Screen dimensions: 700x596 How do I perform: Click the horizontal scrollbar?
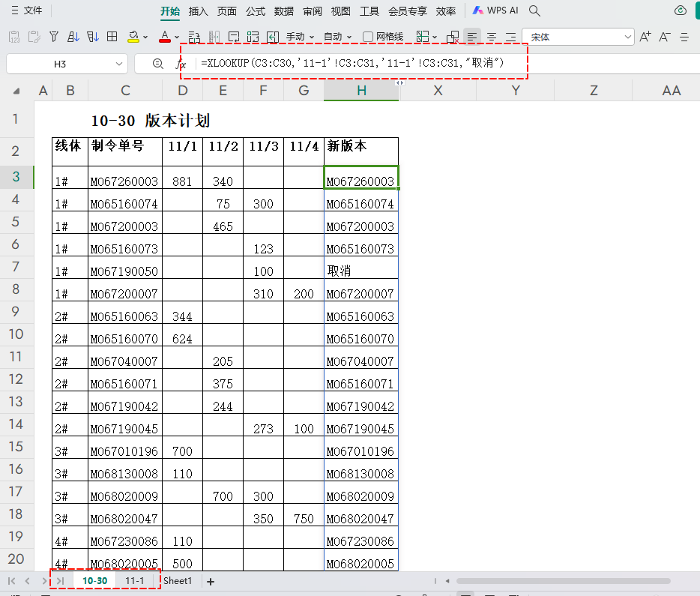pos(563,581)
